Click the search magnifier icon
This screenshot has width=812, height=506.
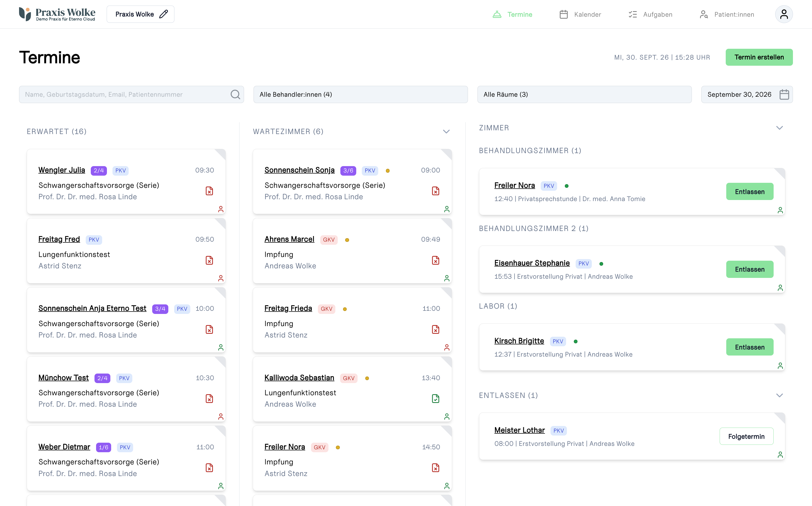[235, 94]
